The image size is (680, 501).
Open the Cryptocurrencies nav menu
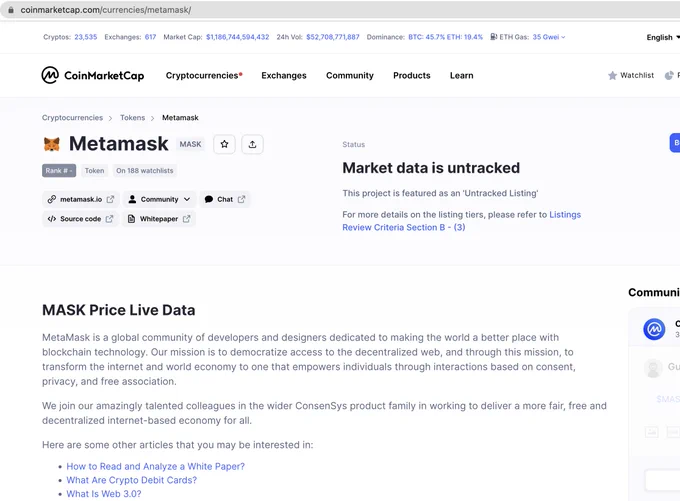point(204,75)
